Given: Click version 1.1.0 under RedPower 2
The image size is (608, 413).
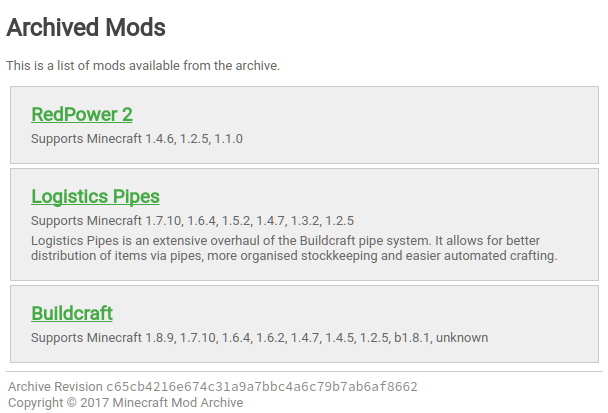Looking at the screenshot, I should 229,139.
